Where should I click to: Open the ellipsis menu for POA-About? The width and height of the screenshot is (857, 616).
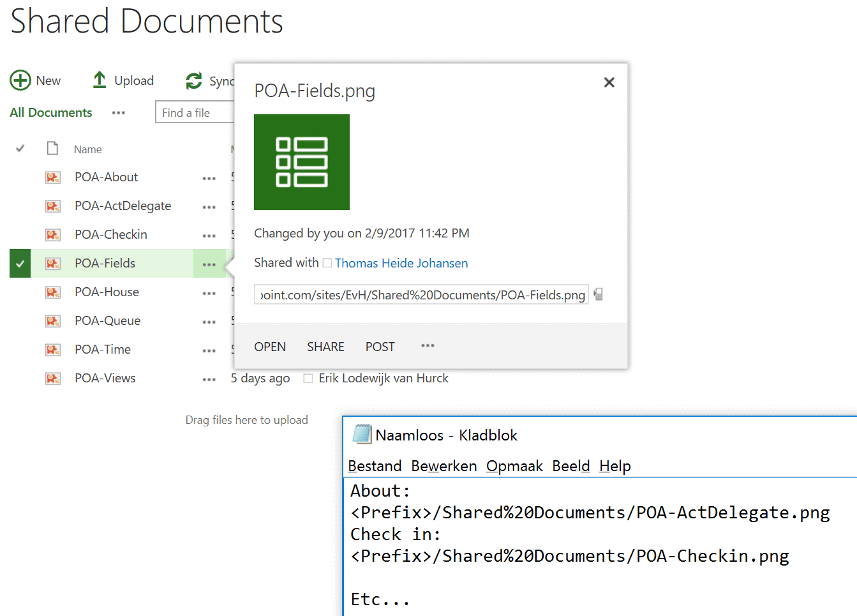pyautogui.click(x=209, y=178)
